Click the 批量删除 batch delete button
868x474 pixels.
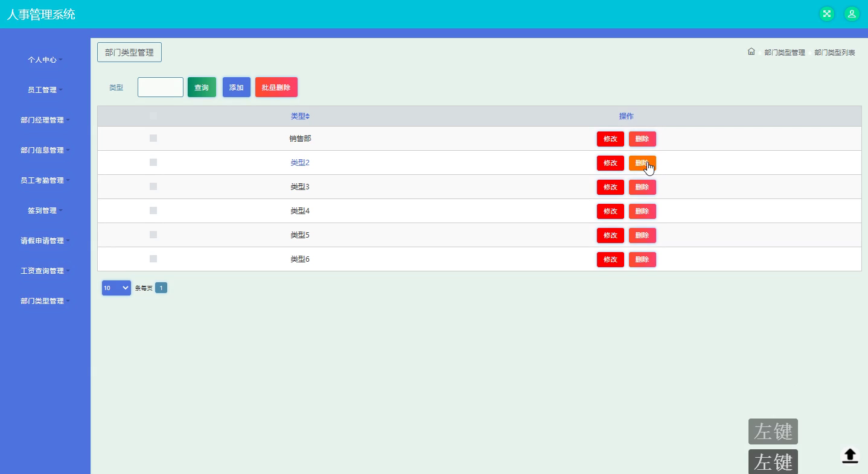pyautogui.click(x=276, y=87)
